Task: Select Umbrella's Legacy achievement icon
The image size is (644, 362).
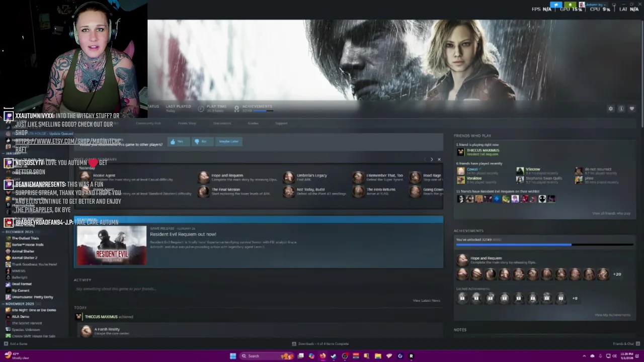Action: (289, 177)
